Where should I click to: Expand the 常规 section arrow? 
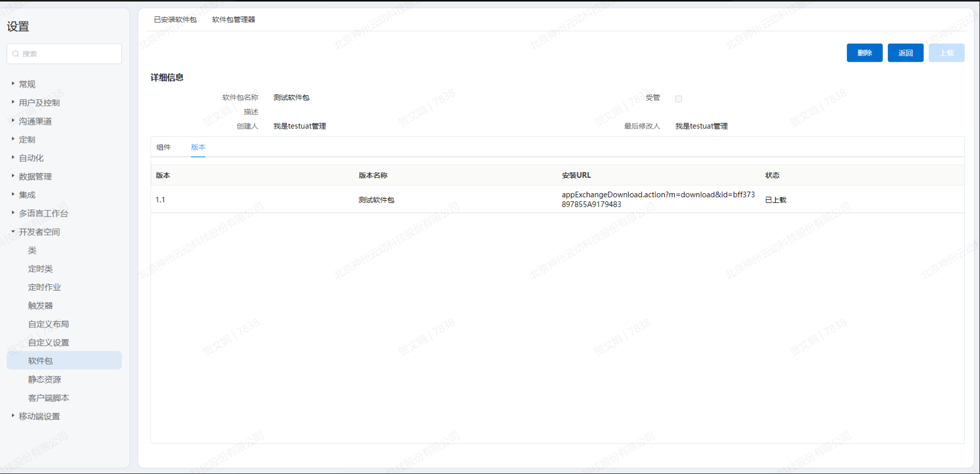tap(13, 84)
